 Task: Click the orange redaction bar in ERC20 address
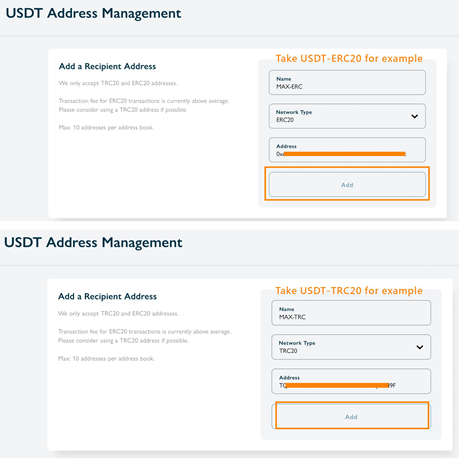click(344, 154)
